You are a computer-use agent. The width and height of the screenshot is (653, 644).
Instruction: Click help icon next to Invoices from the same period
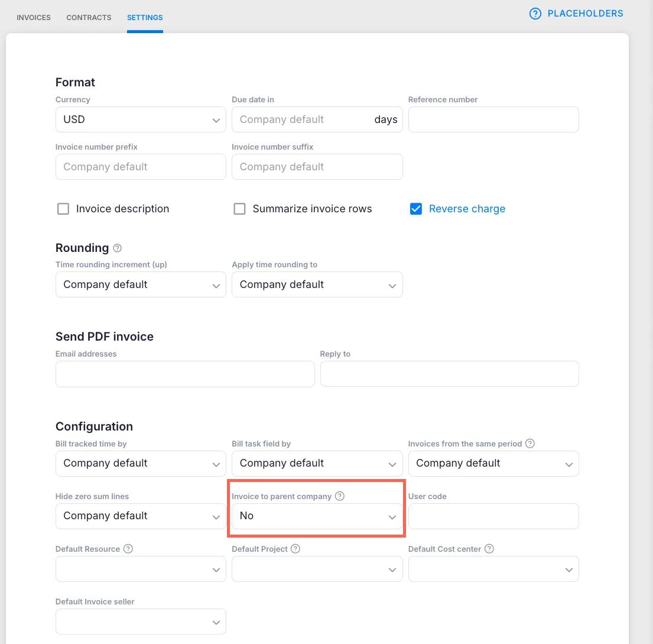click(530, 444)
